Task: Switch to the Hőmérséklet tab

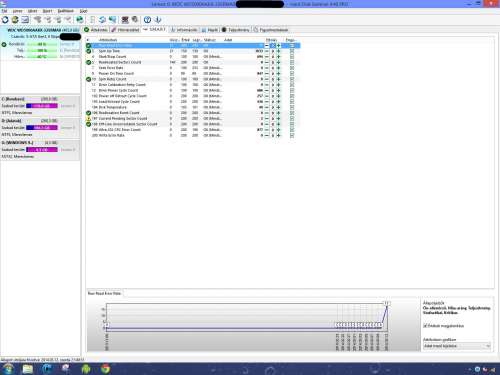Action: pyautogui.click(x=125, y=30)
